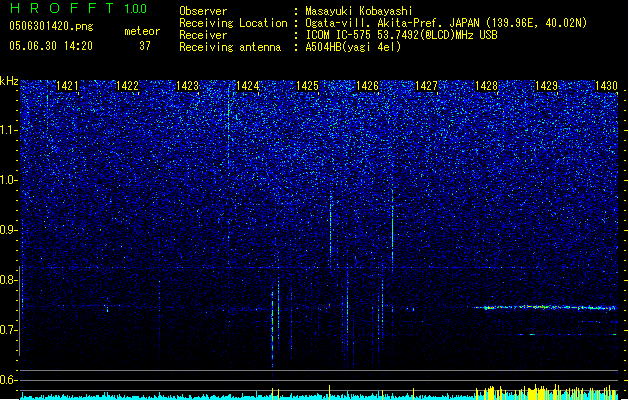Click time marker 1421 on the axis

tap(67, 86)
